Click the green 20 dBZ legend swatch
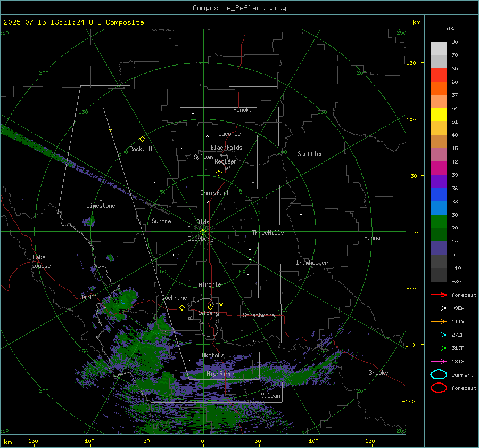Viewport: 479px width, 448px height. 439,222
